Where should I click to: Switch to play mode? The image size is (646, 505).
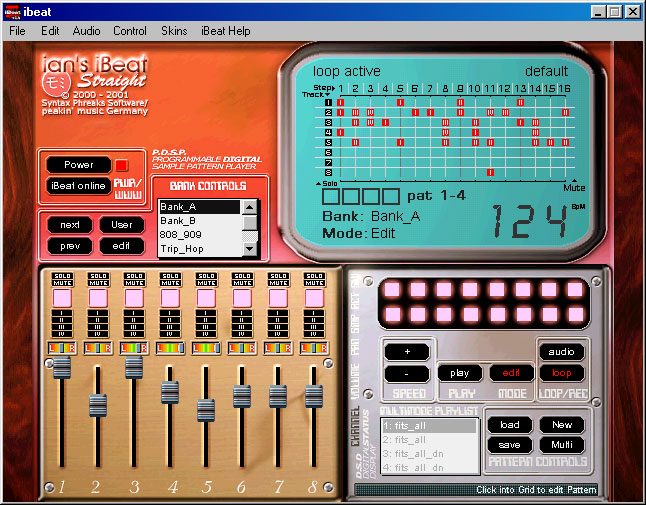pos(460,373)
